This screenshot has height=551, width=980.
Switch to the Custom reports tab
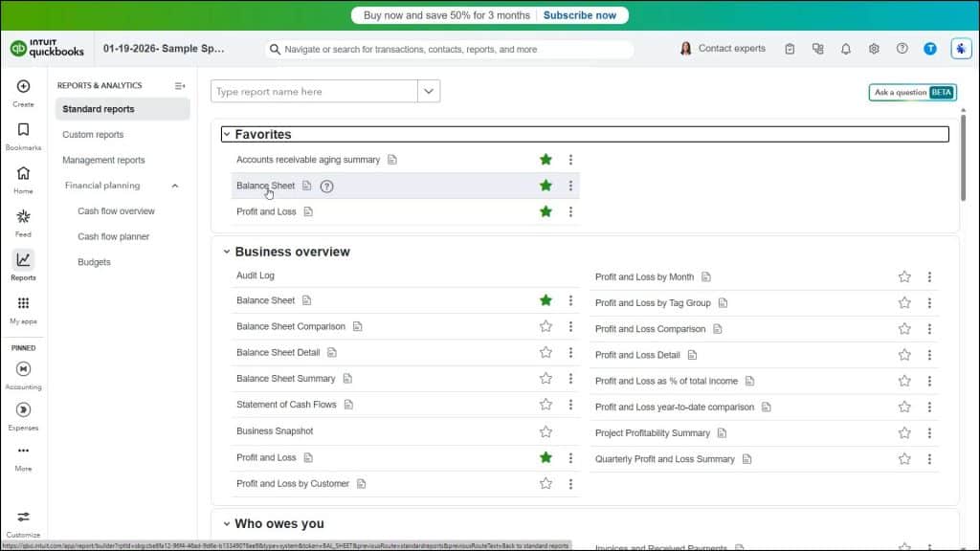(92, 134)
